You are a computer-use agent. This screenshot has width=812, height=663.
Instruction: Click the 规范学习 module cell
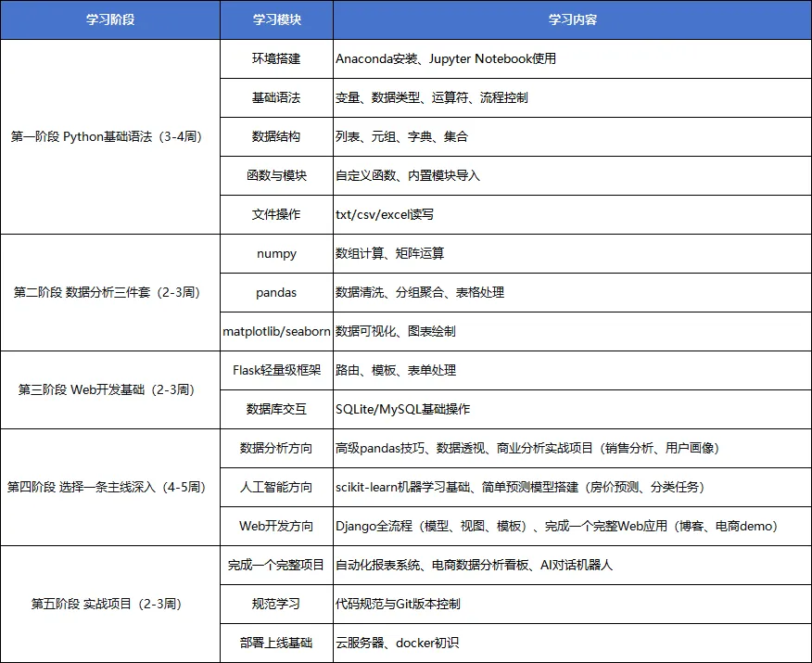tap(276, 604)
